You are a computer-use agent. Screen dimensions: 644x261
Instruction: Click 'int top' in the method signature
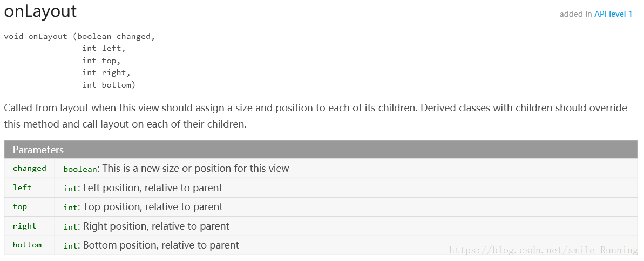[101, 61]
